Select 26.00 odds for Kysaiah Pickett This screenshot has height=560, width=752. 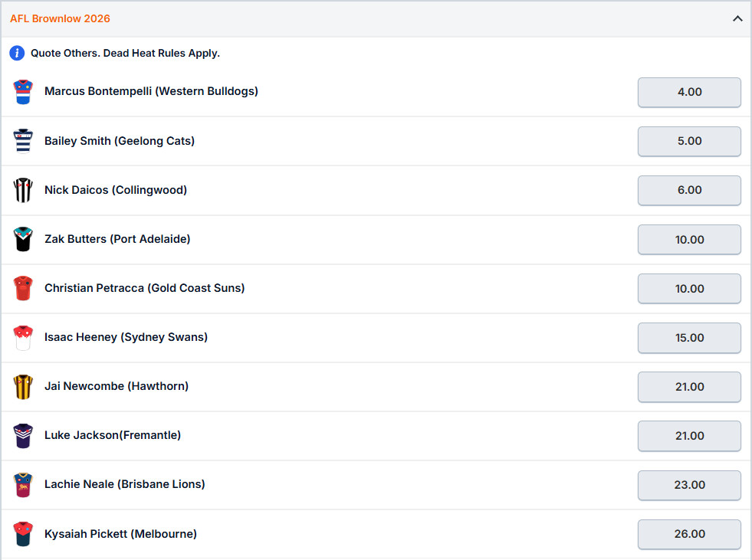coord(689,534)
